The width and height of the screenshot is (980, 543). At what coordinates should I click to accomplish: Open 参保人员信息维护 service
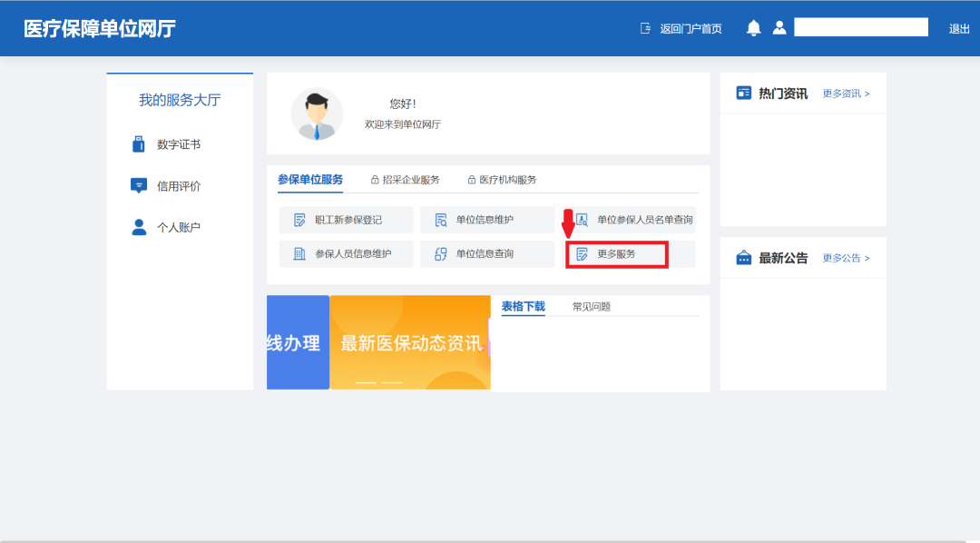347,254
